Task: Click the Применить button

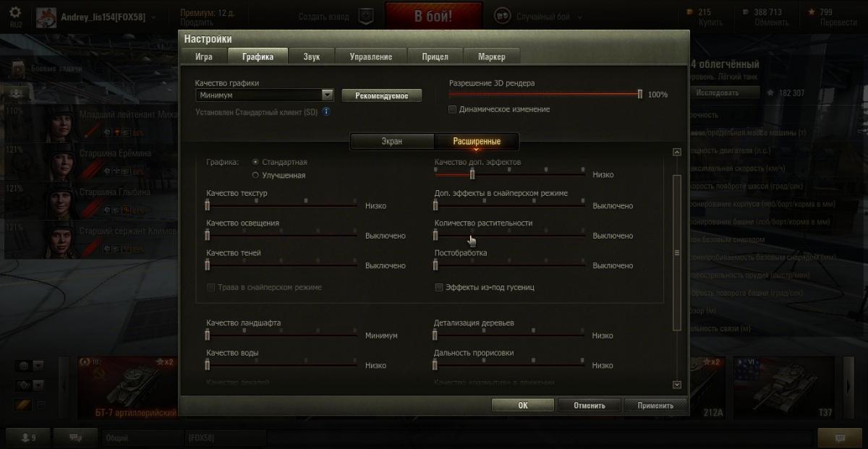Action: [655, 405]
